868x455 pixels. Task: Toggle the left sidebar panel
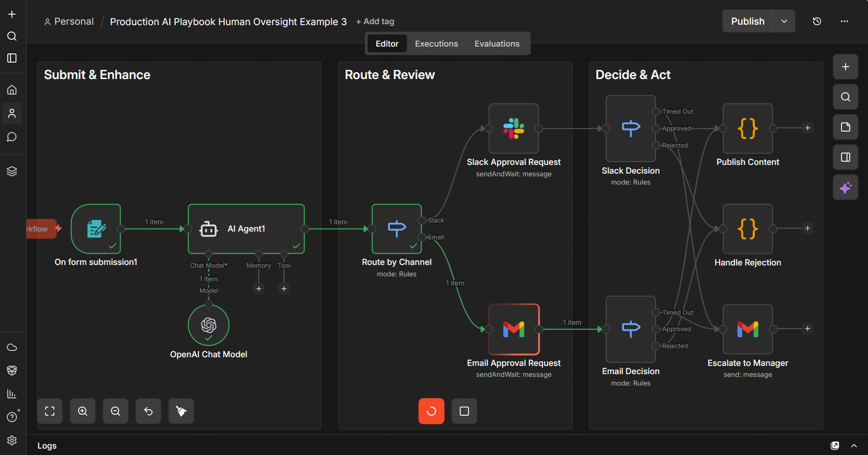(x=12, y=58)
